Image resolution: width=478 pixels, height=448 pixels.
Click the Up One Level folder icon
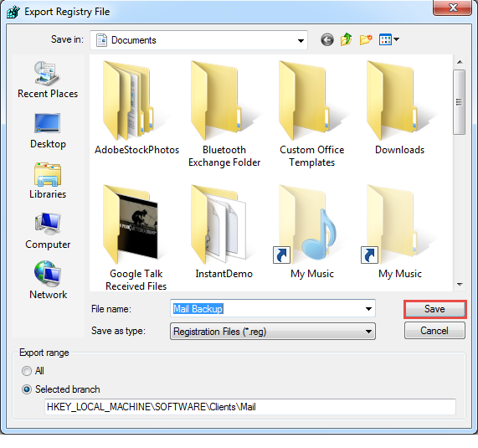[347, 39]
